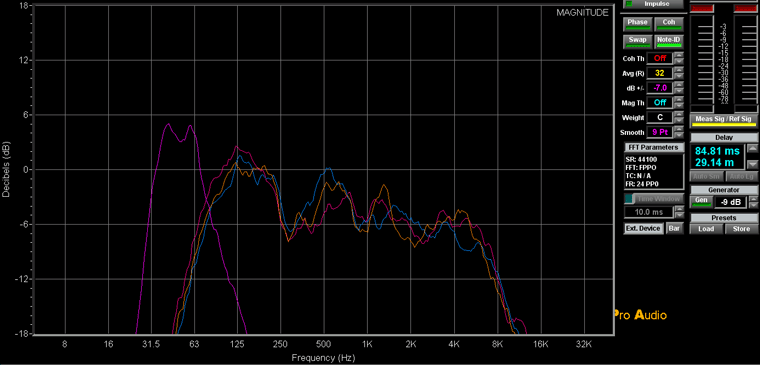Screen dimensions: 760x365
Task: Click the Weight 'C' value field
Action: 660,117
